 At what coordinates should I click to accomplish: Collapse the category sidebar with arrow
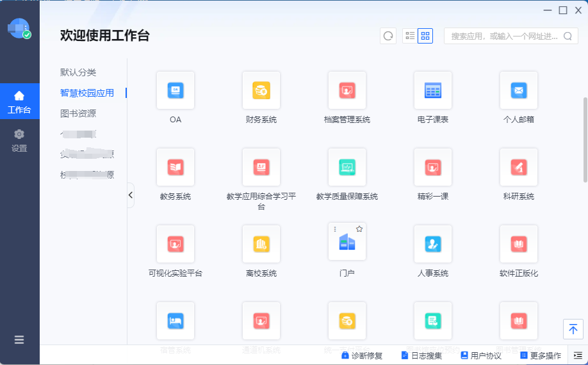point(131,195)
